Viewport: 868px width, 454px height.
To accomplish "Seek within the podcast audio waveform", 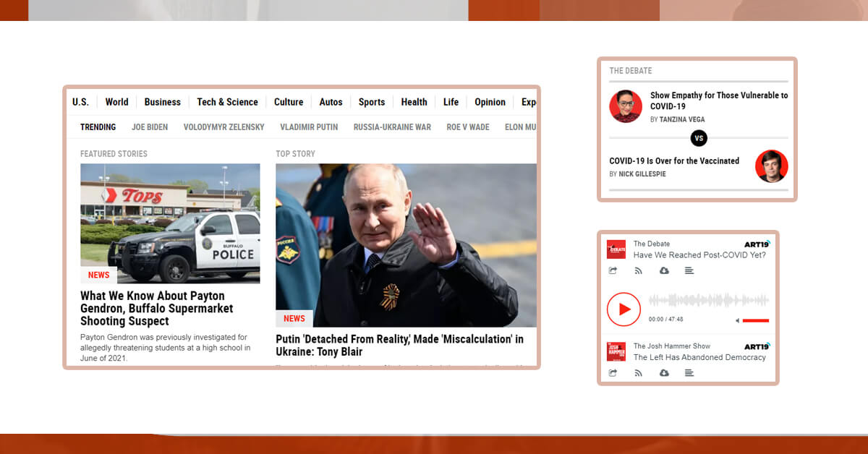I will [709, 300].
